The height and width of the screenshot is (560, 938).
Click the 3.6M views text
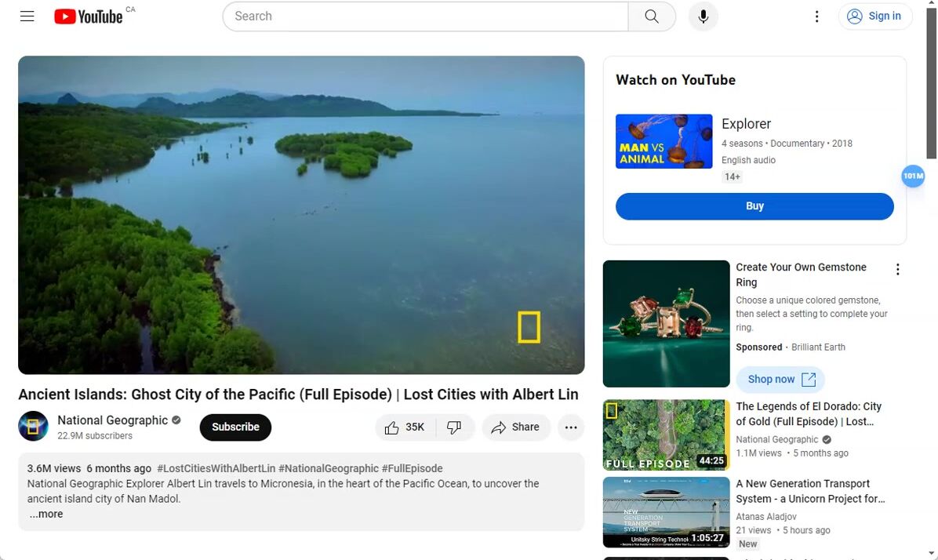(54, 468)
